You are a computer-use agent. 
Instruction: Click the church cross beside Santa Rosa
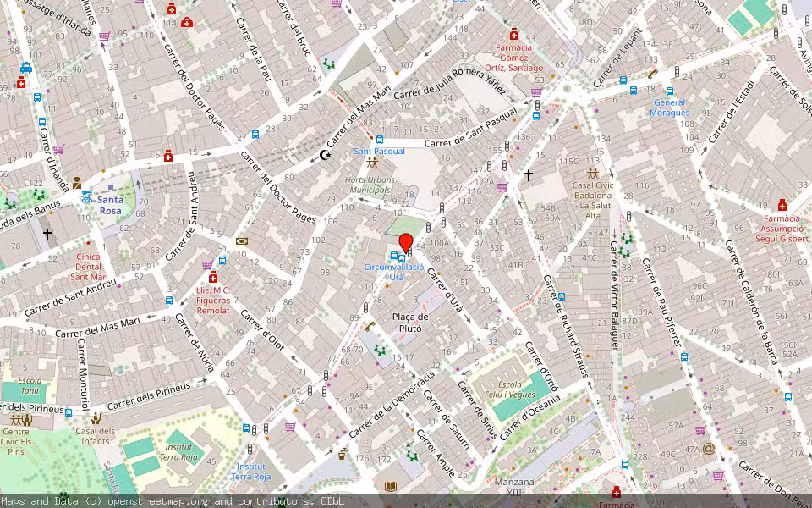point(47,235)
